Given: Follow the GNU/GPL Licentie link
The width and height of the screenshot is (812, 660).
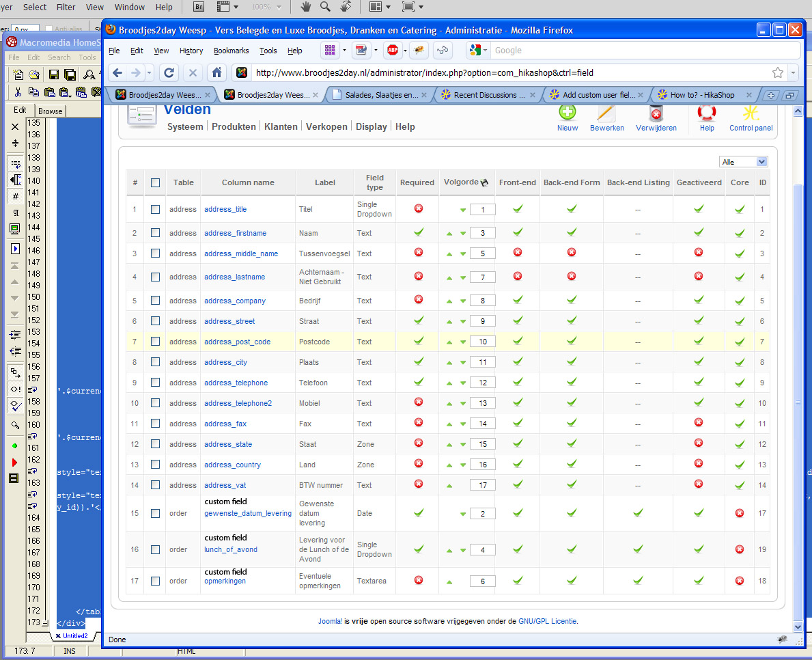Looking at the screenshot, I should click(548, 621).
